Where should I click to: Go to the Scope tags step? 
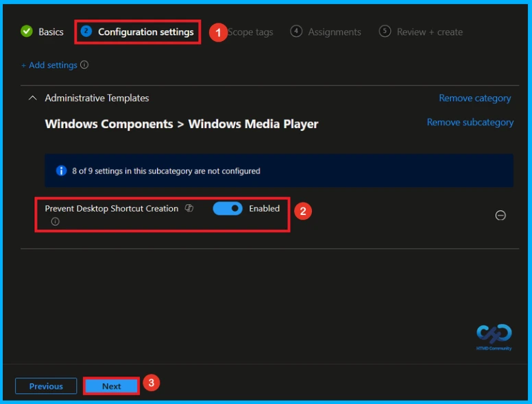tap(250, 32)
